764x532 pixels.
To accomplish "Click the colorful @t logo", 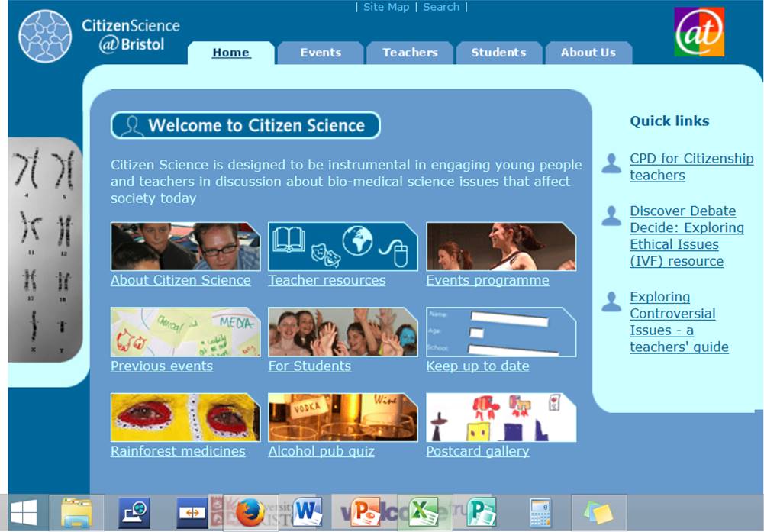I will point(698,32).
